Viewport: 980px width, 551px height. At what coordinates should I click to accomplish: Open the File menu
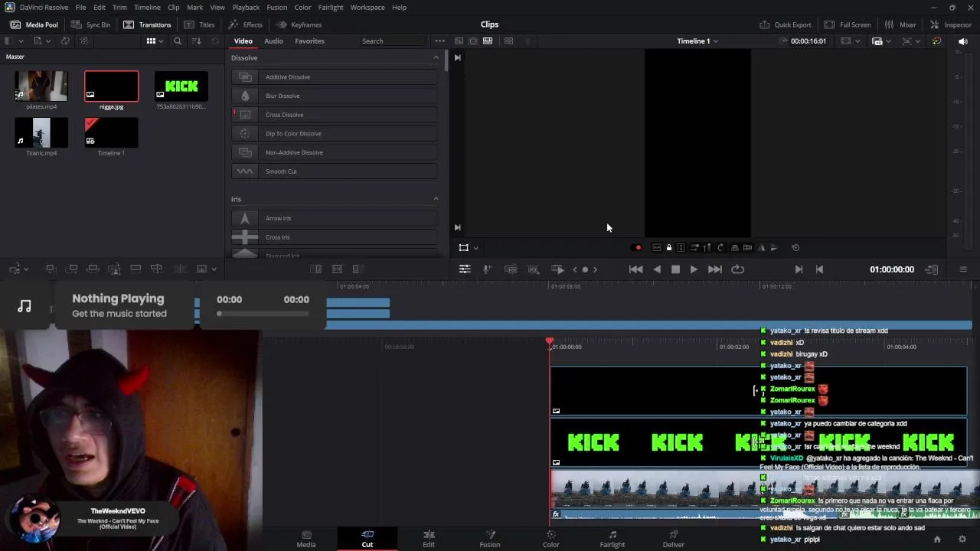click(80, 7)
